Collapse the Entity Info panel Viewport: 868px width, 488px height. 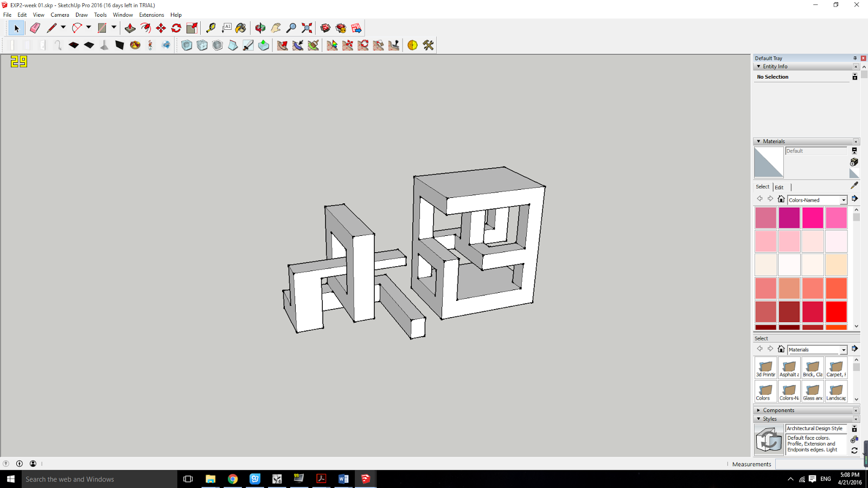(x=758, y=67)
